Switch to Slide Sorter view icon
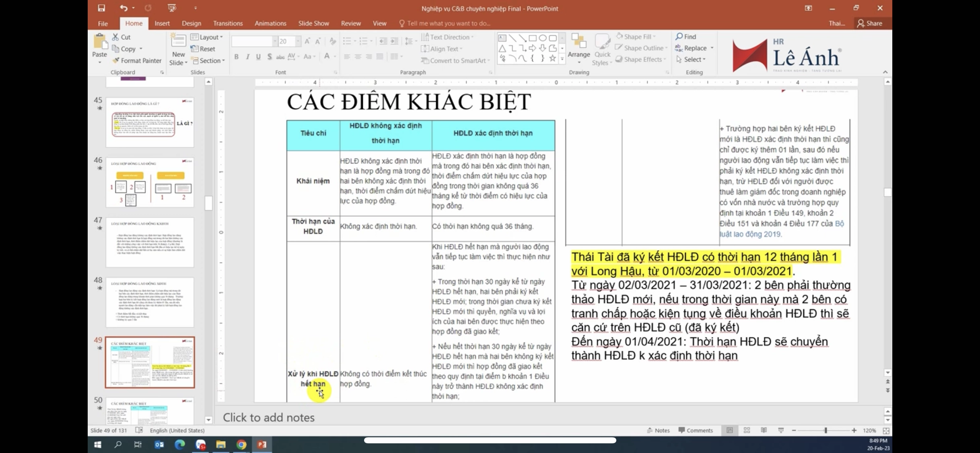The width and height of the screenshot is (980, 453). click(747, 430)
